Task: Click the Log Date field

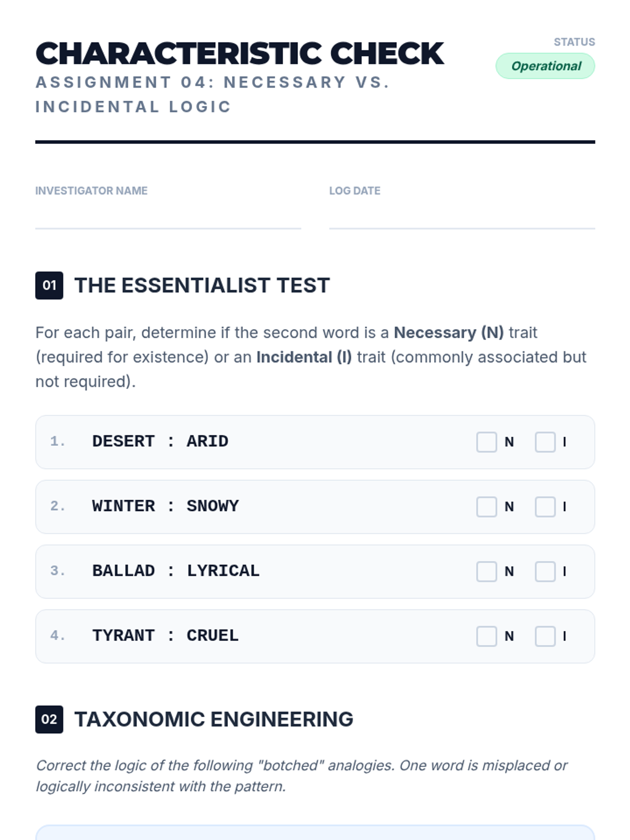Action: click(x=461, y=216)
